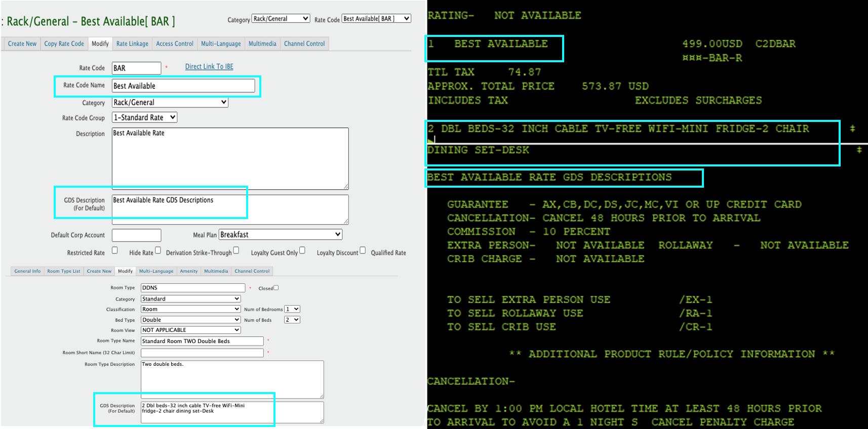Follow the Direct Link To IBE link
This screenshot has width=868, height=429.
pos(209,66)
